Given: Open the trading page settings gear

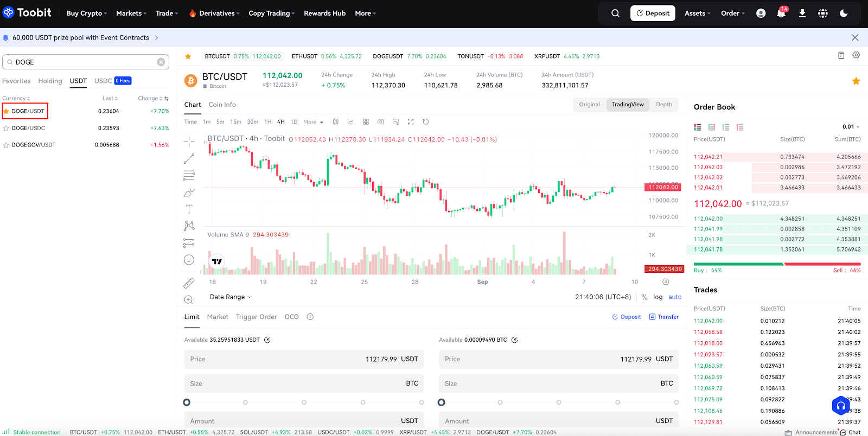Looking at the screenshot, I should pyautogui.click(x=856, y=55).
